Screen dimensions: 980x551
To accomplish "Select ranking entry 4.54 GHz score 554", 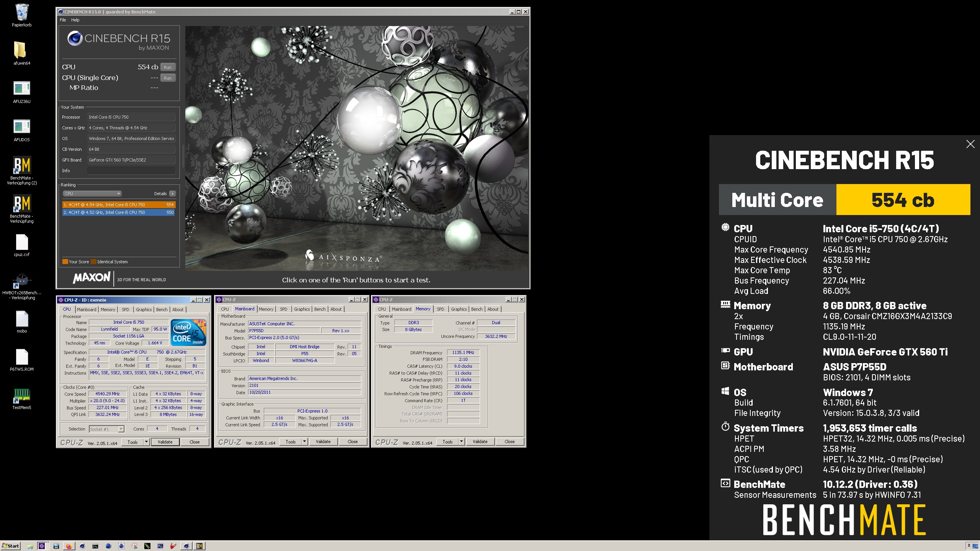I will [119, 205].
